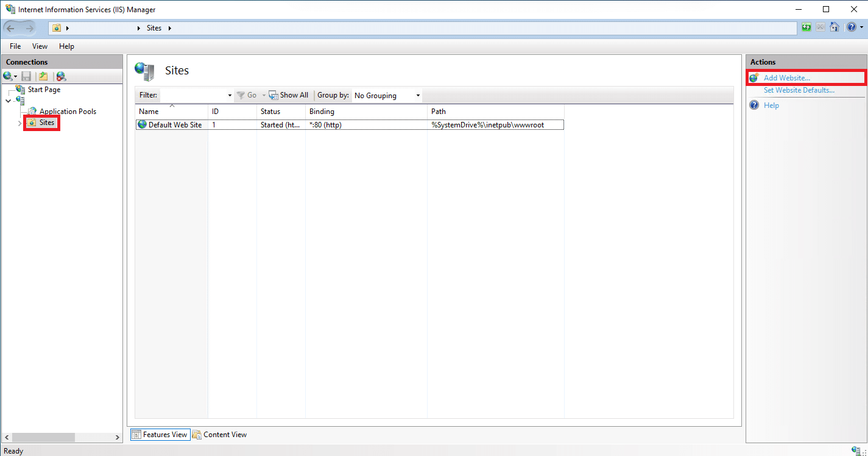The height and width of the screenshot is (456, 868).
Task: Select Application Pools in the tree
Action: click(x=68, y=112)
